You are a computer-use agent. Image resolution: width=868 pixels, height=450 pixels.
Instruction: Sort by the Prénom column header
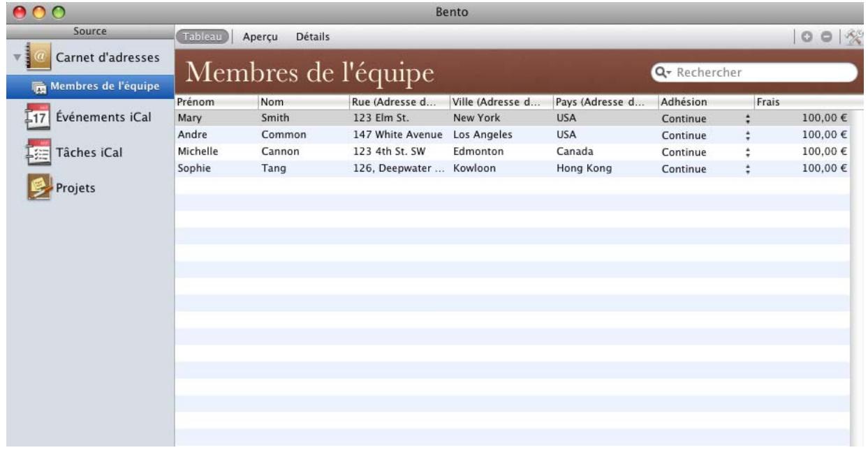click(x=216, y=102)
